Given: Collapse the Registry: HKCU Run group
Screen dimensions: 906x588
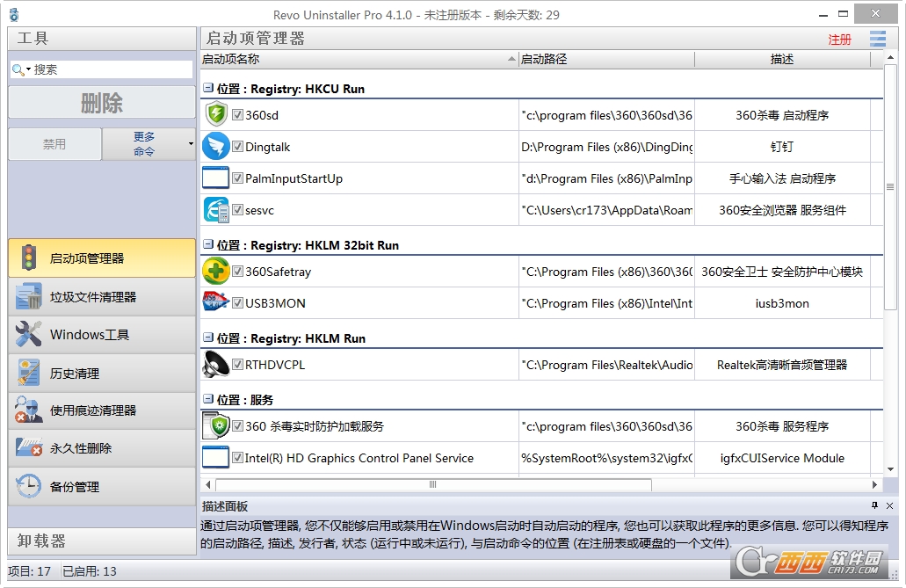Looking at the screenshot, I should pyautogui.click(x=208, y=88).
